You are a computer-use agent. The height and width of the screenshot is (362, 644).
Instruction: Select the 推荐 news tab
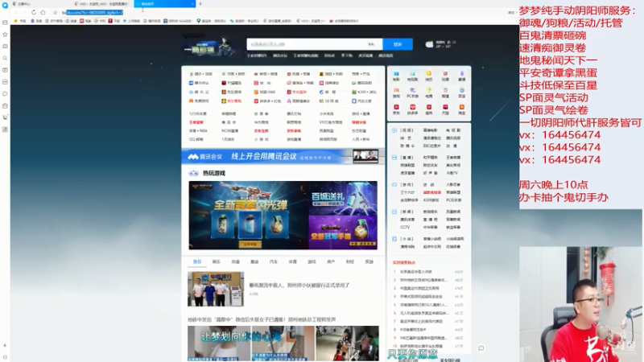[197, 261]
